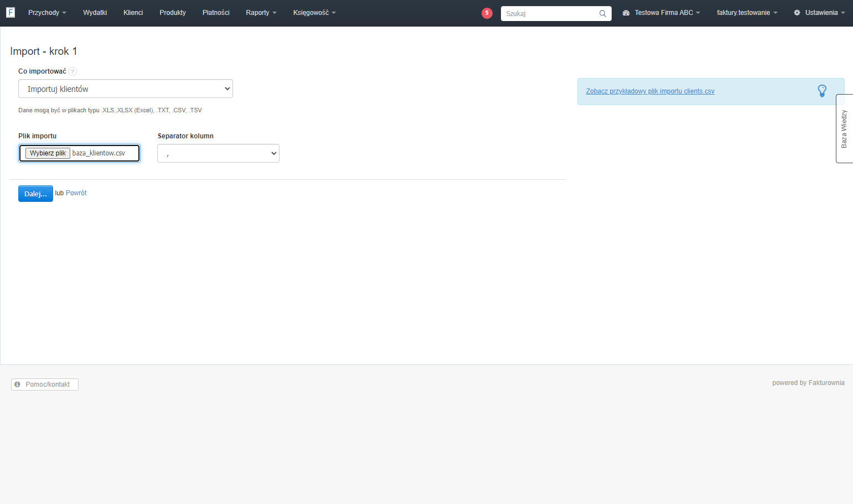This screenshot has height=504, width=853.
Task: Go to Płatności section
Action: point(216,13)
